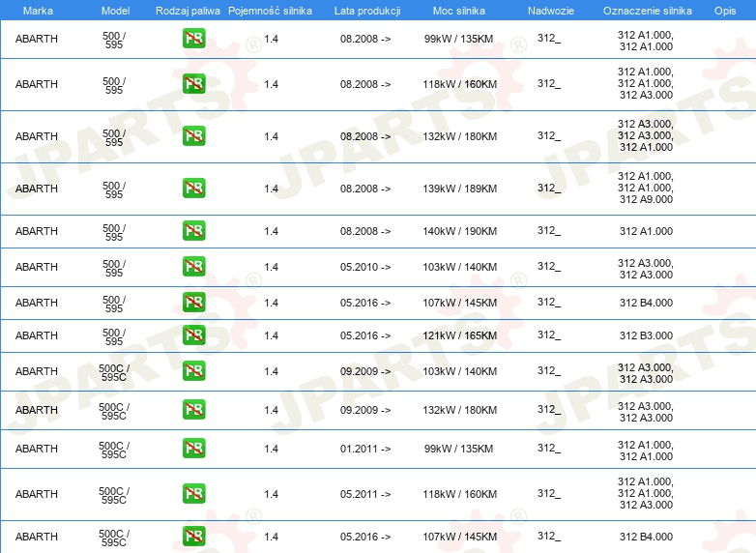Click the petrol fuel icon in the 500/595 99kW / 135KM row
The height and width of the screenshot is (553, 756).
tap(193, 39)
